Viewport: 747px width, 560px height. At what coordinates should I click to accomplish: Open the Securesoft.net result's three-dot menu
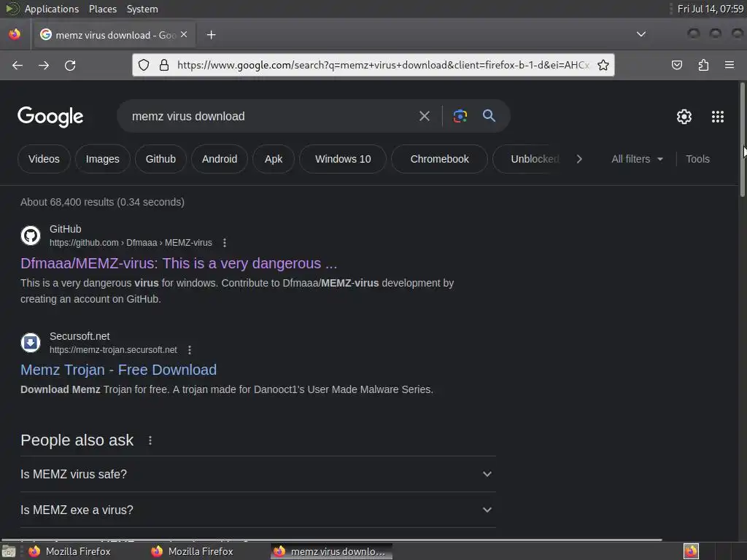pos(190,350)
